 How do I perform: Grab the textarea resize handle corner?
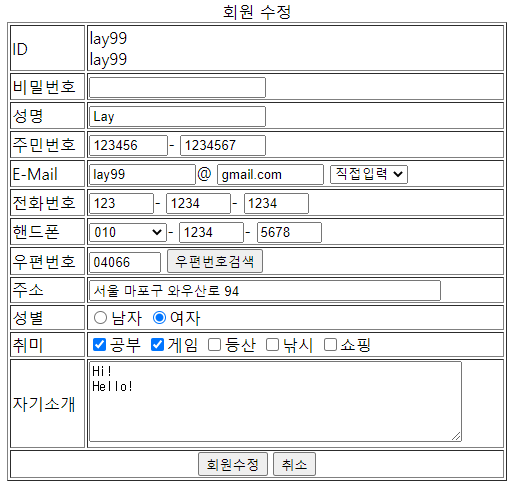456,436
